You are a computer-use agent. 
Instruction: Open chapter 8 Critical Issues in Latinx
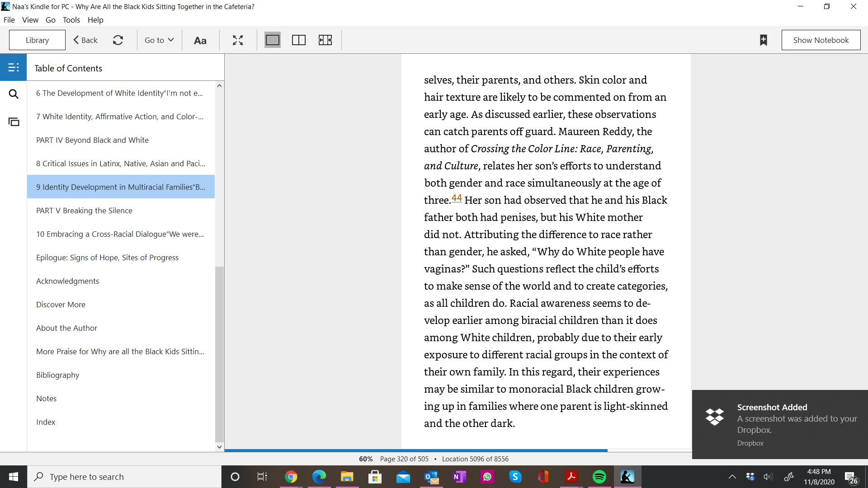coord(121,164)
